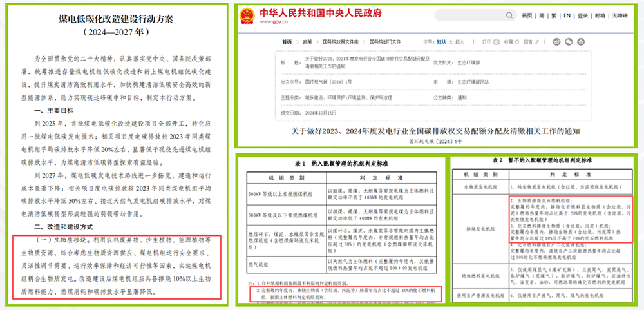Open the 无障碍 accessibility link

point(620,15)
